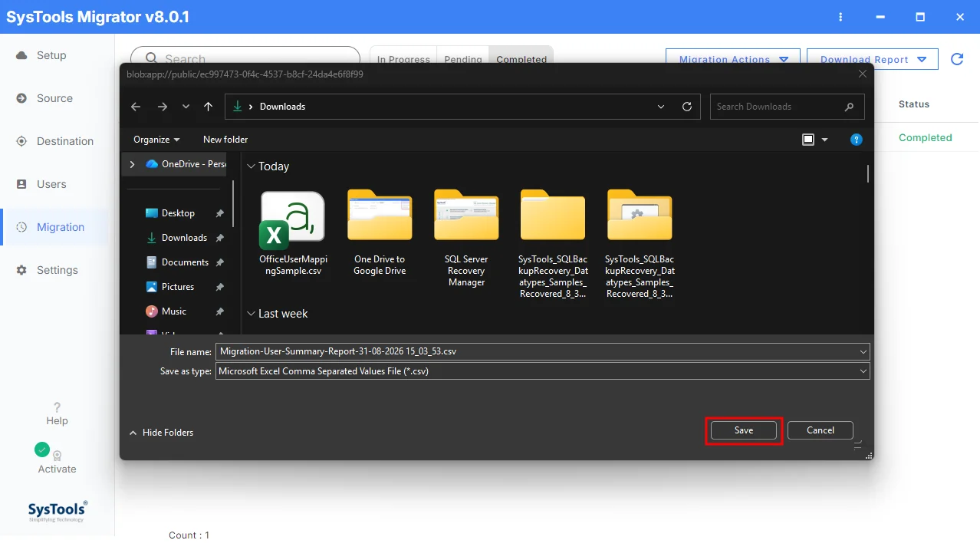Click the green Completed status text
Image resolution: width=980 pixels, height=550 pixels.
click(x=926, y=138)
